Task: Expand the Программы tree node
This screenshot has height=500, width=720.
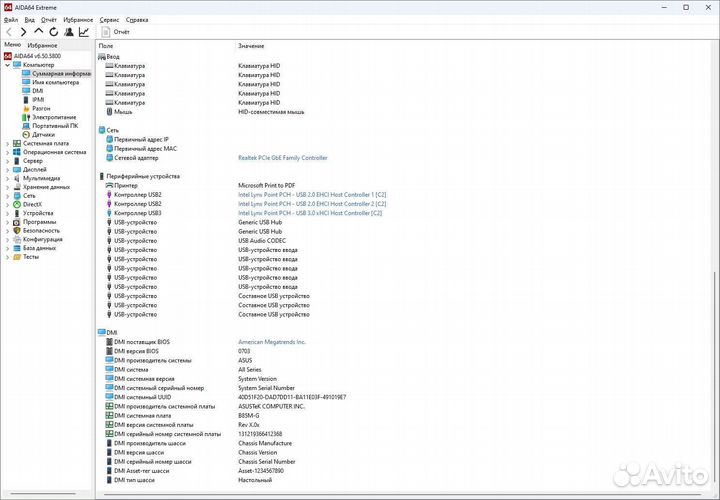Action: pyautogui.click(x=7, y=222)
